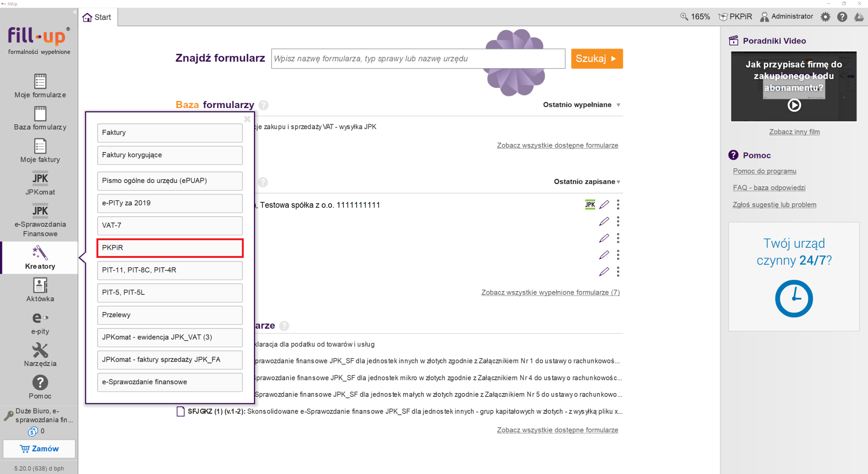Select Faktury from the Kreatory menu

pyautogui.click(x=170, y=133)
